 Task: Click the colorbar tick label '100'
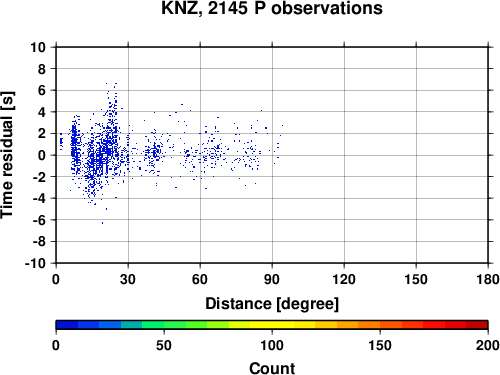point(272,345)
